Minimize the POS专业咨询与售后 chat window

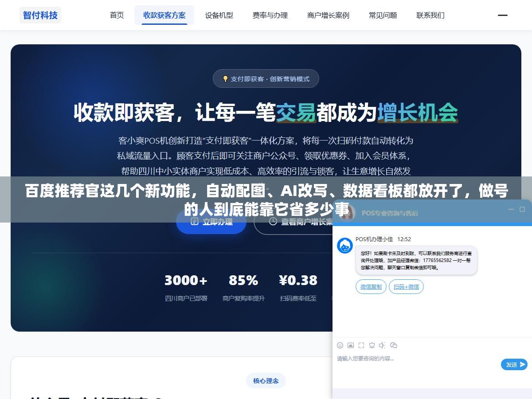point(511,209)
